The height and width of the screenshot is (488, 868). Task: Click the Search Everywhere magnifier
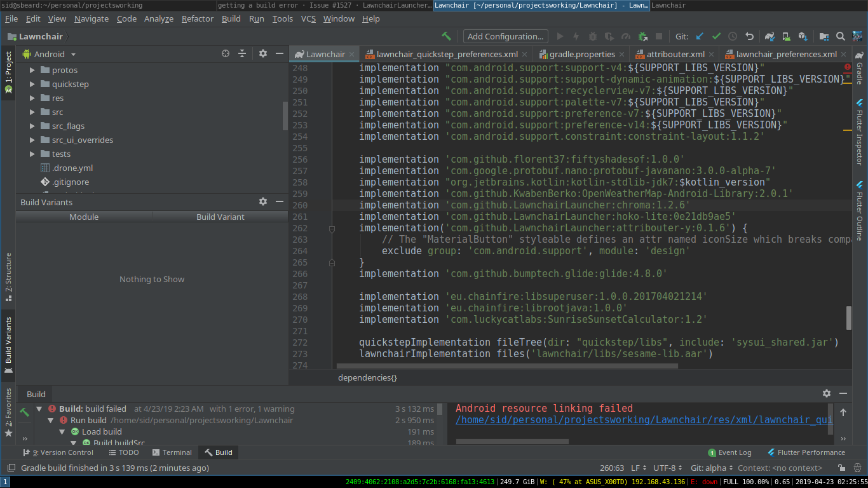coord(841,36)
